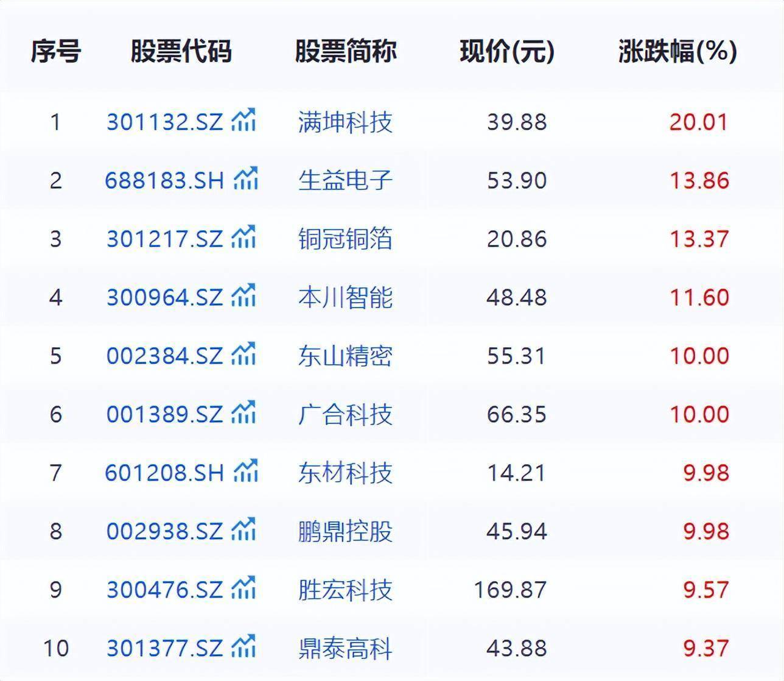
Task: Select row number 5 cell
Action: tap(55, 356)
